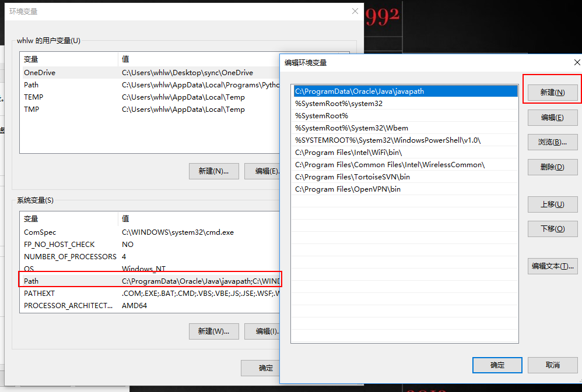Click 值 column header in system variables
582x392 pixels.
199,219
